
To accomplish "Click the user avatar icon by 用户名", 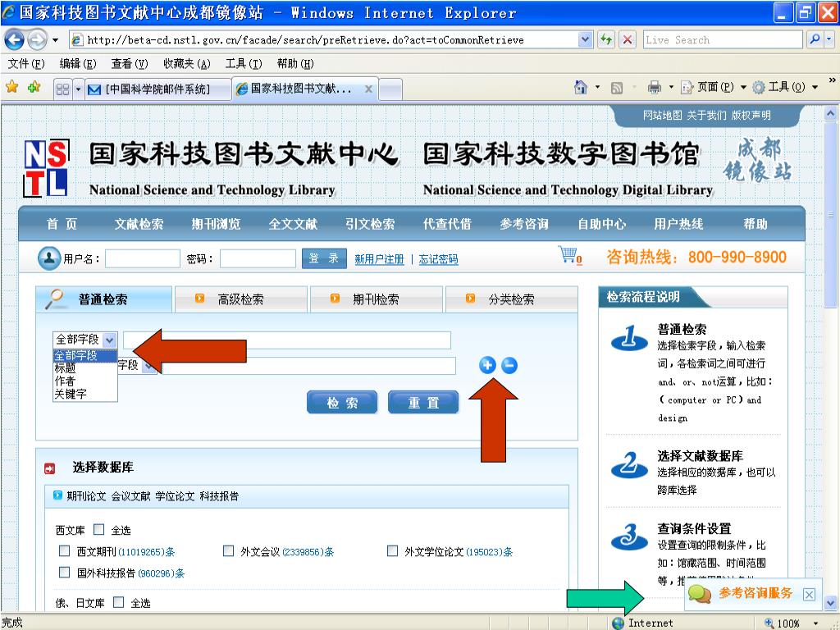I will (49, 258).
